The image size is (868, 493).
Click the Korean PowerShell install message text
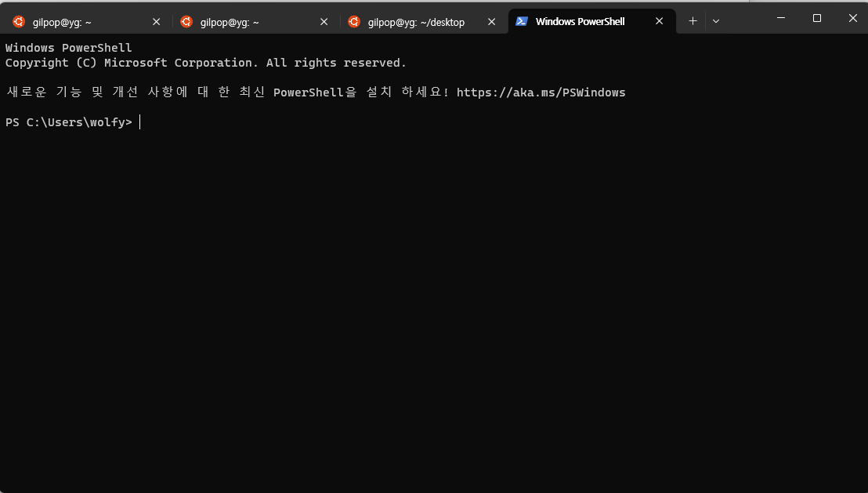click(x=227, y=92)
